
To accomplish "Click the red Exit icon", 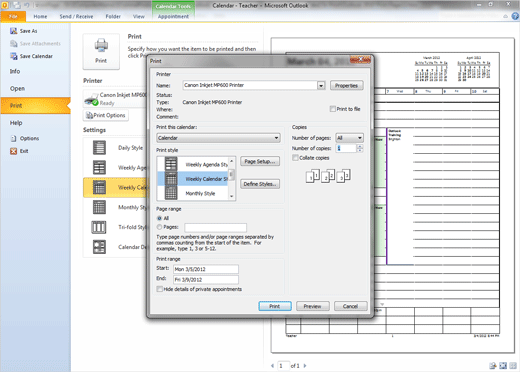I will click(13, 151).
